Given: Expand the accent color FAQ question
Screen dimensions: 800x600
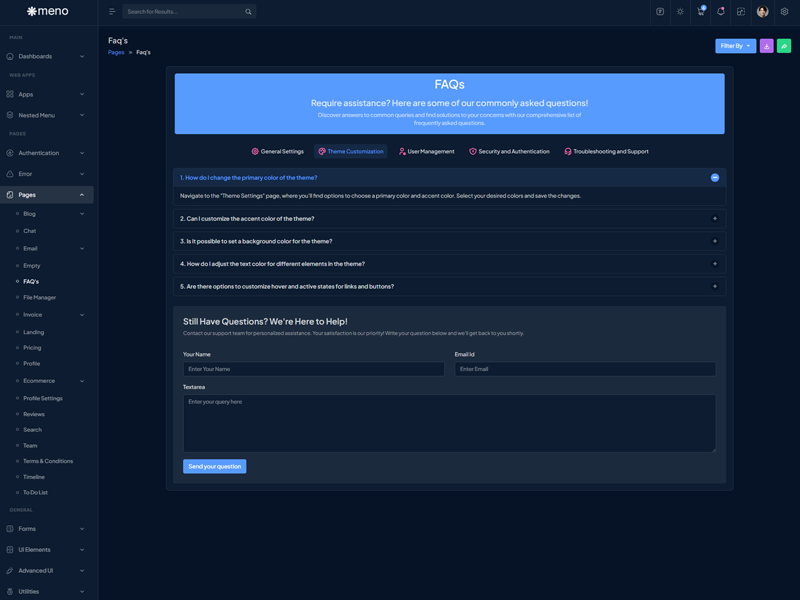Looking at the screenshot, I should (x=448, y=218).
